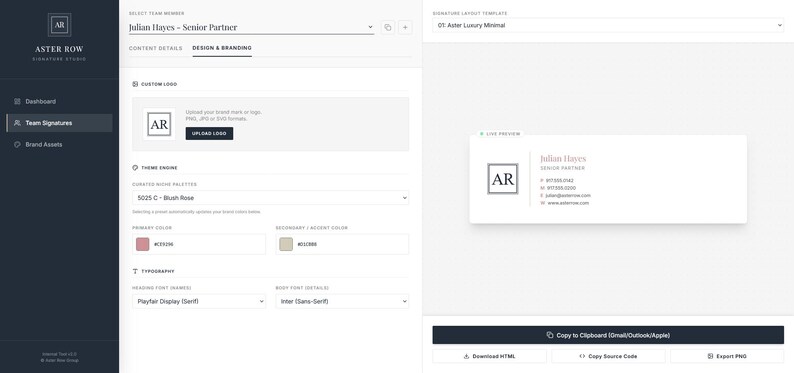Image resolution: width=794 pixels, height=373 pixels.
Task: Click the Dashboard grid icon
Action: 17,101
